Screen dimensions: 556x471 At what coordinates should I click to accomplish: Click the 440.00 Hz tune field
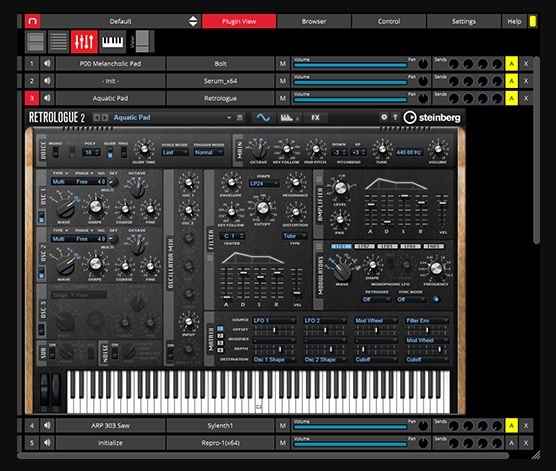click(409, 153)
